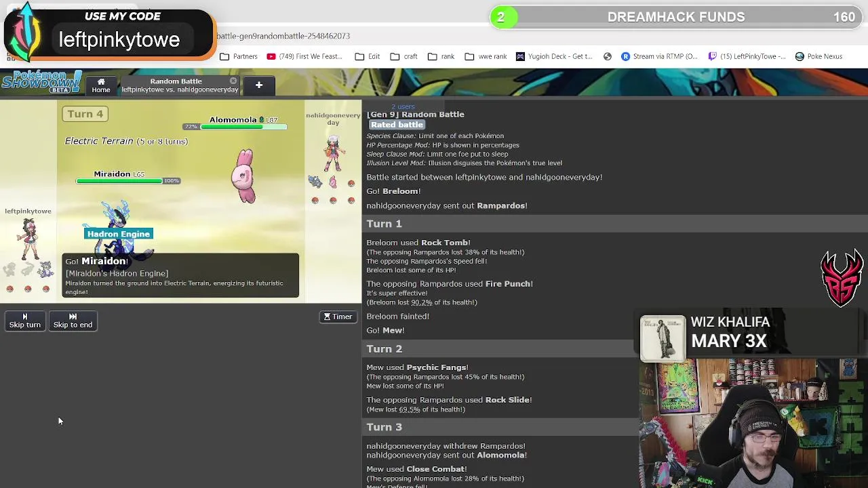This screenshot has width=868, height=488.
Task: Click the opposing Alomomola sprite
Action: point(243,176)
